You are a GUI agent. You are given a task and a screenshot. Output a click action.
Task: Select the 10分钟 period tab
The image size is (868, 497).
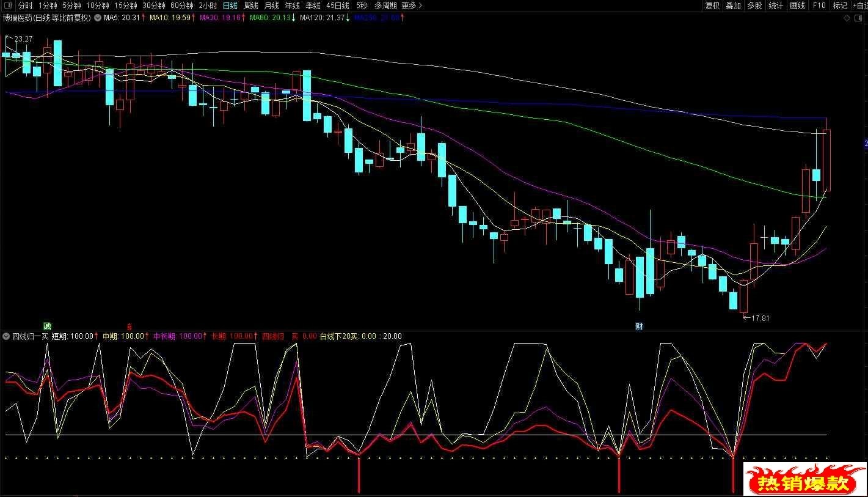coord(98,6)
